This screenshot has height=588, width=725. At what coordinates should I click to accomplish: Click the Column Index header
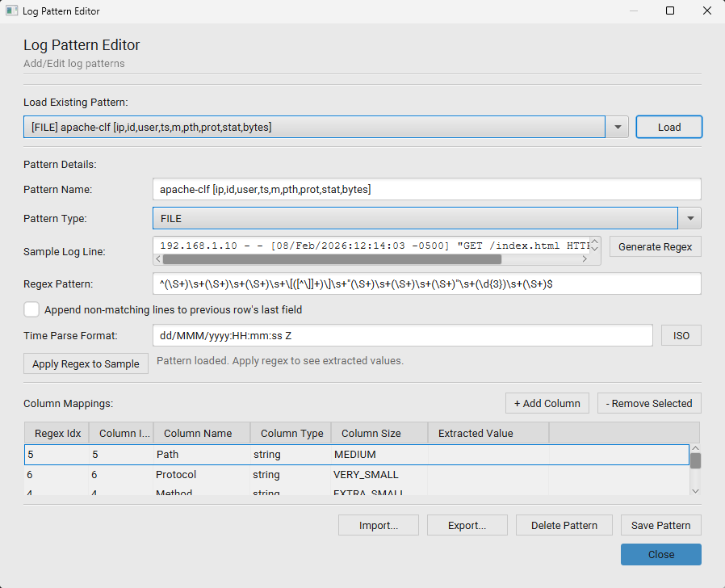point(122,433)
